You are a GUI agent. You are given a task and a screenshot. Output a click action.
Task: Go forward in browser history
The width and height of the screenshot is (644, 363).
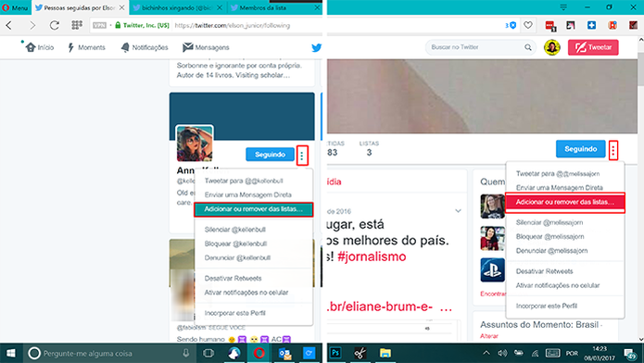(32, 25)
